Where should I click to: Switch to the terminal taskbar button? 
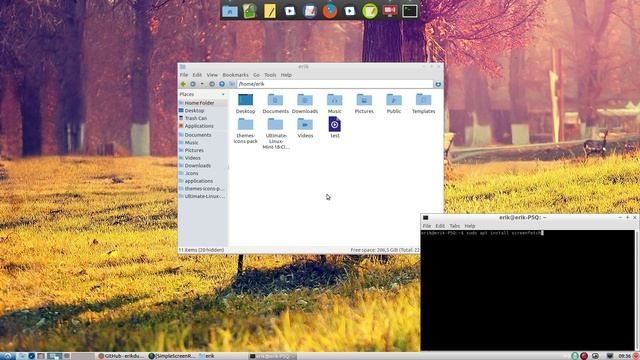273,356
